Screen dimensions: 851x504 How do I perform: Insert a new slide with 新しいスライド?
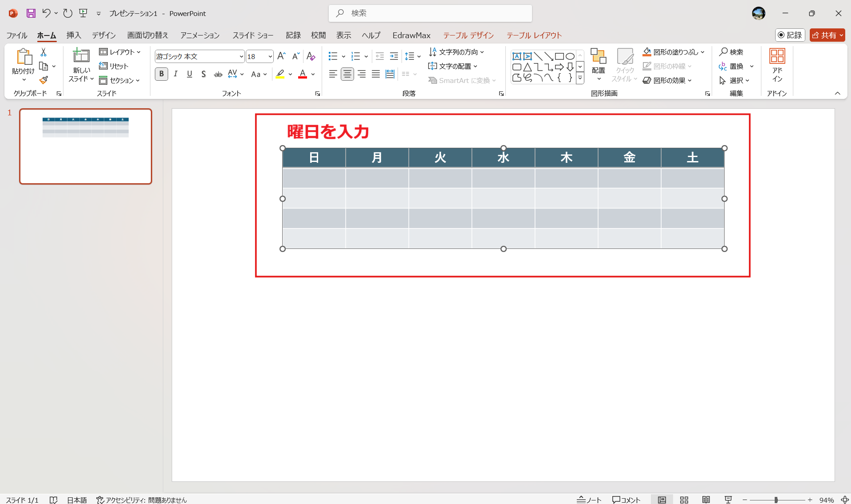pos(81,57)
